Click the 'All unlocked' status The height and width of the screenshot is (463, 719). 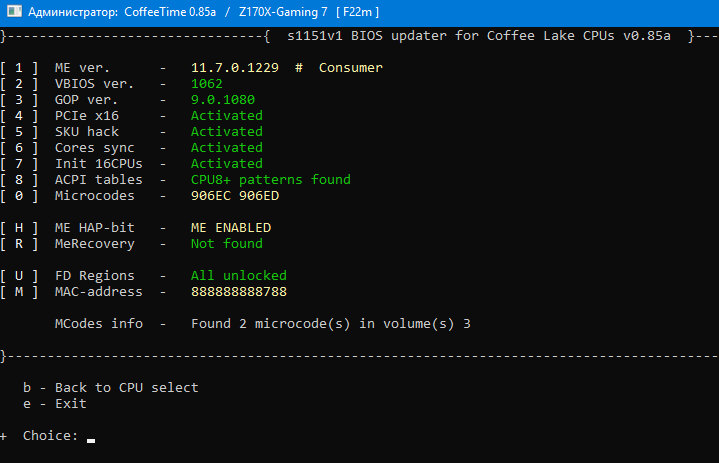(239, 276)
